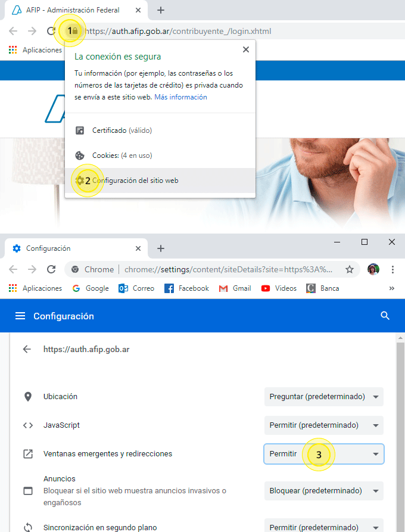Go back using arrow beside auth.afip.gob.ar
Screen dimensions: 405x532
coord(27,349)
